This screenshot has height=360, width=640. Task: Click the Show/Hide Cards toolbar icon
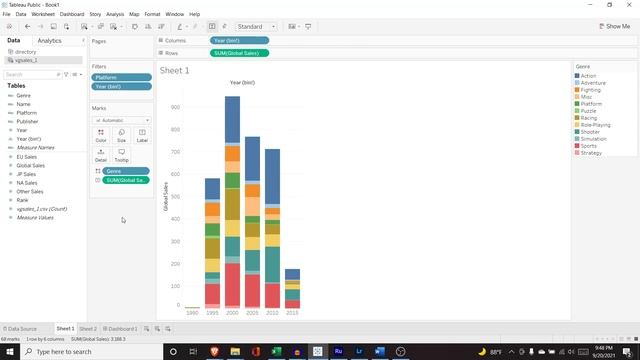(292, 27)
